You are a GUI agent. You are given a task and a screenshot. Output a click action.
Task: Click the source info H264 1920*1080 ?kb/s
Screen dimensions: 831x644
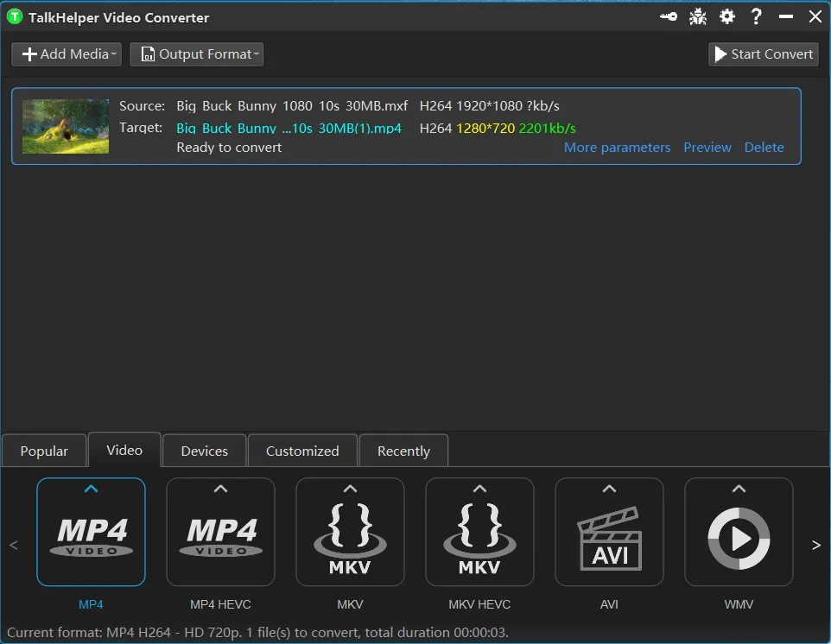coord(489,106)
